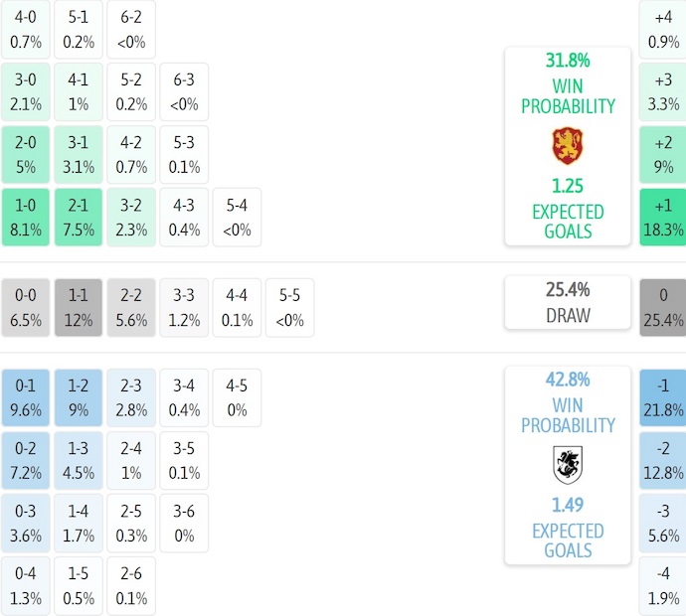This screenshot has height=616, width=686.
Task: Choose the 5-5 draw score tile
Action: (289, 308)
